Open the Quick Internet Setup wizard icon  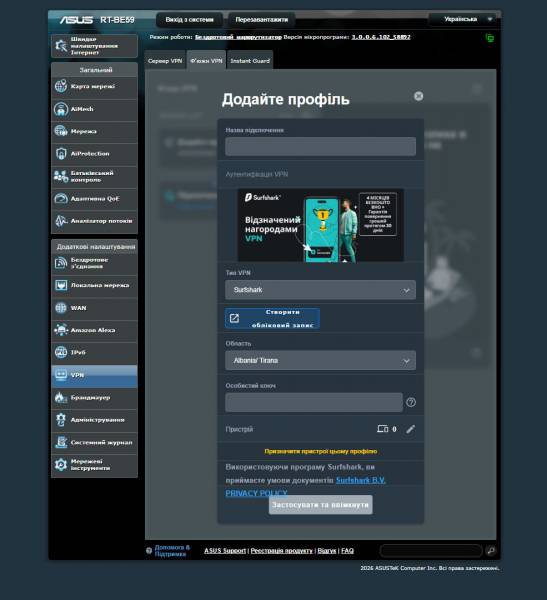tap(61, 46)
